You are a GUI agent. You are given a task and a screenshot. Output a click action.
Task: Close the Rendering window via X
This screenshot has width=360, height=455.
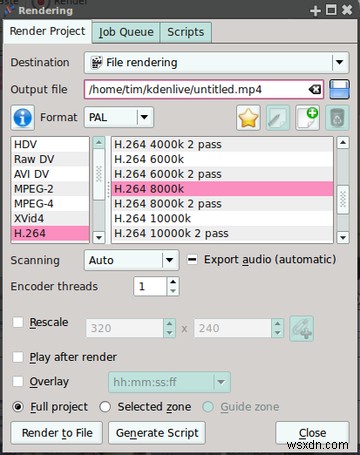click(347, 10)
